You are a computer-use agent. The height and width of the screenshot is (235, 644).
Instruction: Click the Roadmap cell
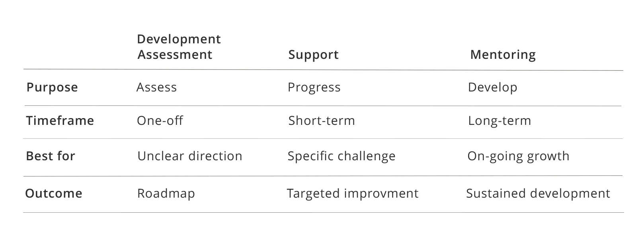tap(166, 193)
